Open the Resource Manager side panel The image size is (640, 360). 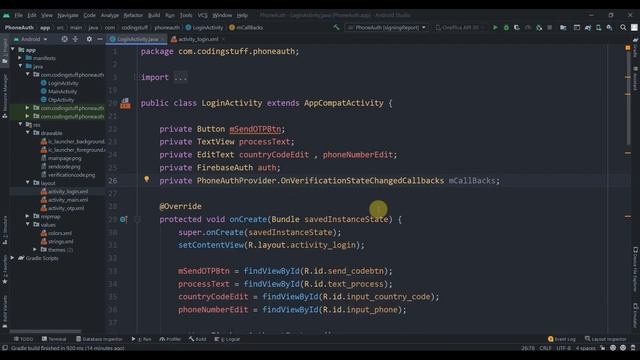[x=4, y=96]
